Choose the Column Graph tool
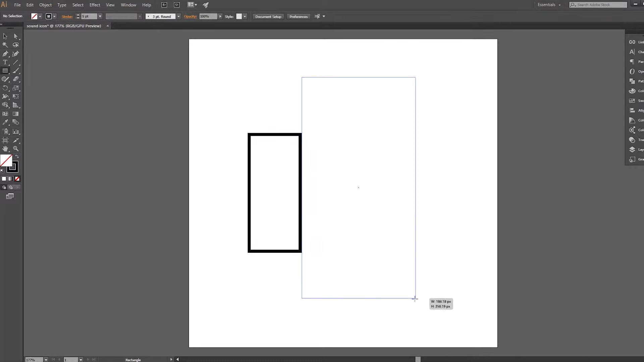 [16, 131]
